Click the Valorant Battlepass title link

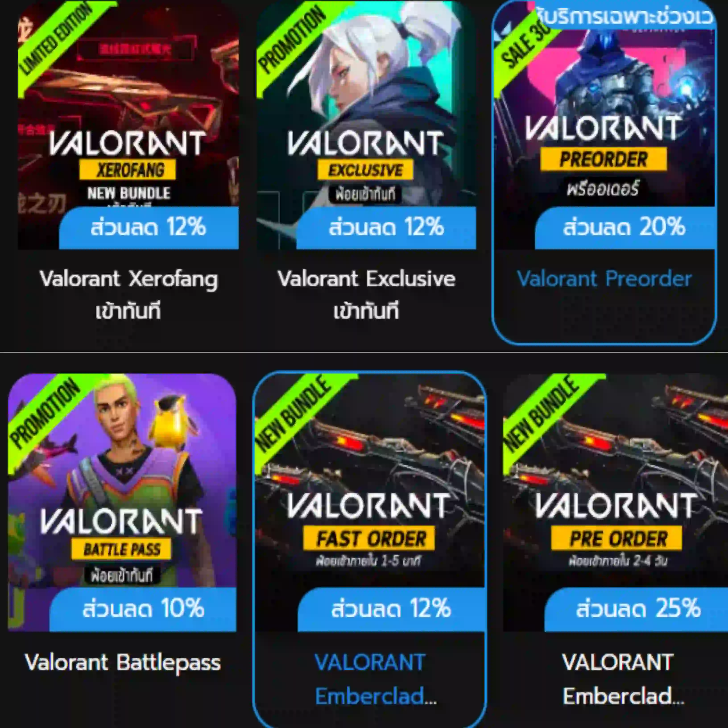coord(123,662)
